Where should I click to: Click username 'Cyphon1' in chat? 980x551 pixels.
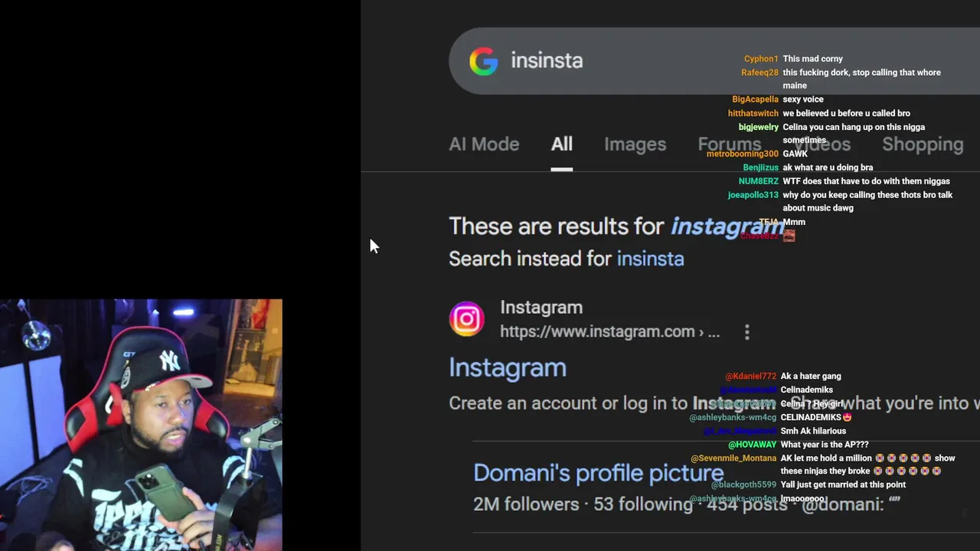761,59
